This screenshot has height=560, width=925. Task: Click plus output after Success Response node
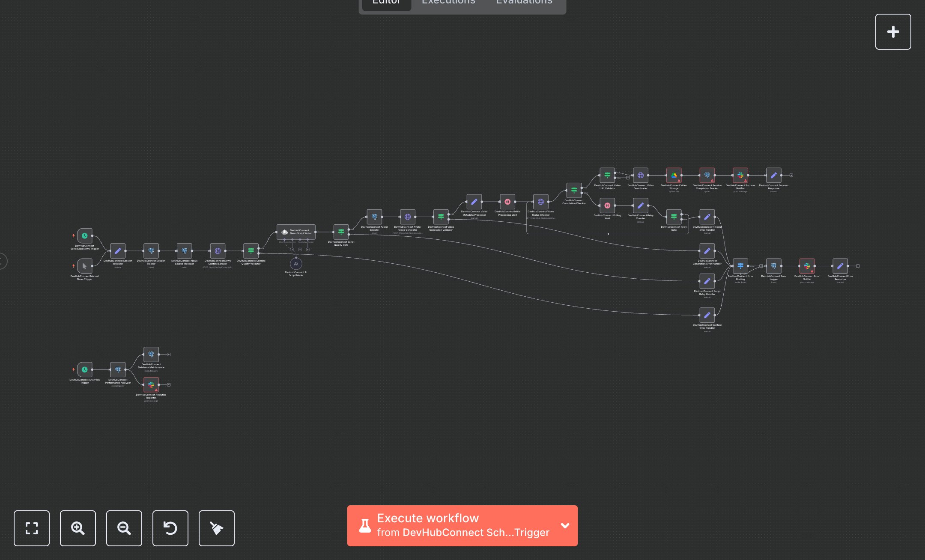tap(791, 175)
